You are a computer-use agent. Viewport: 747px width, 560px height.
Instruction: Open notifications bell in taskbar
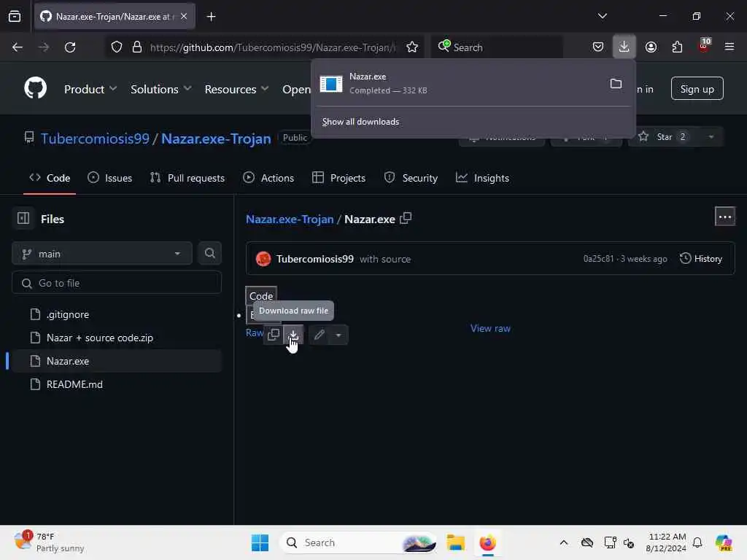coord(697,542)
